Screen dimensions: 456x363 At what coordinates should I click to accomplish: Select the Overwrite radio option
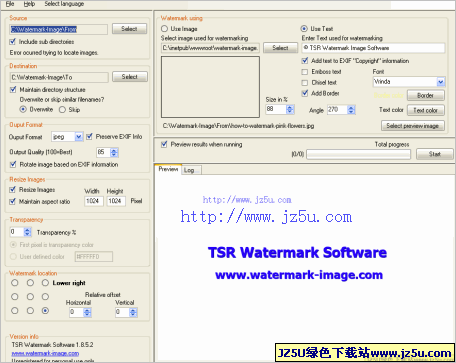23,109
